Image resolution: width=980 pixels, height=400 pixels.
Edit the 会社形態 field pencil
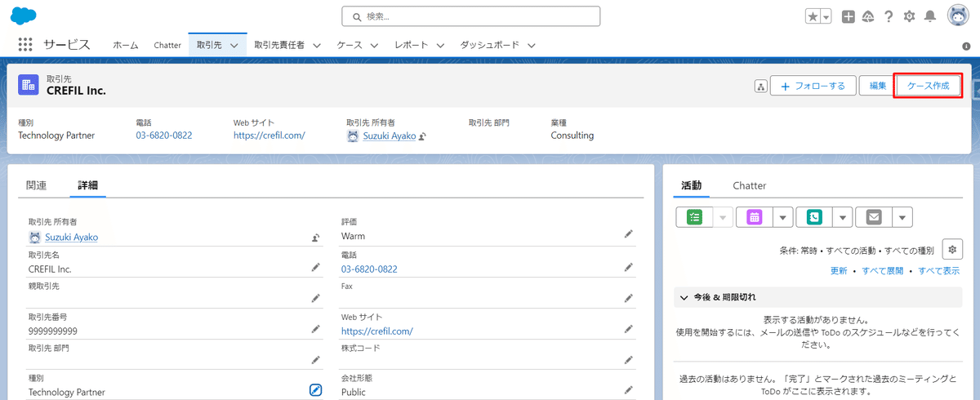pyautogui.click(x=629, y=390)
